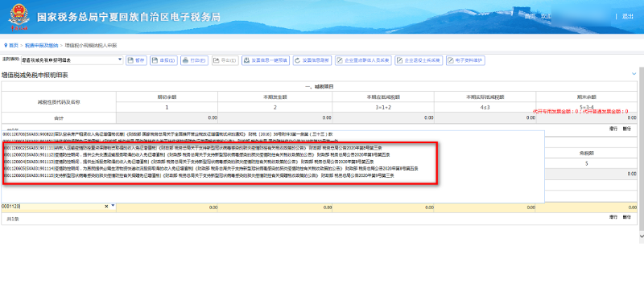Click the 免税额 column header

tap(587, 153)
